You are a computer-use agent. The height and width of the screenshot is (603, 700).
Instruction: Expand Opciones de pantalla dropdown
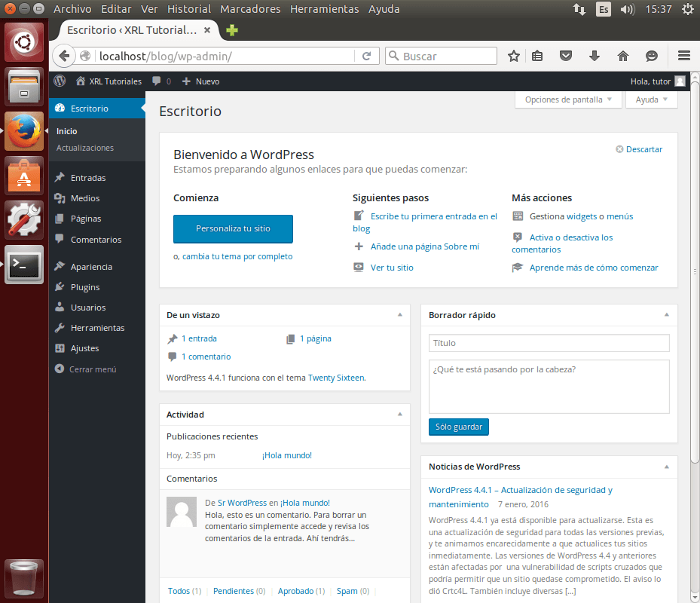pos(568,99)
